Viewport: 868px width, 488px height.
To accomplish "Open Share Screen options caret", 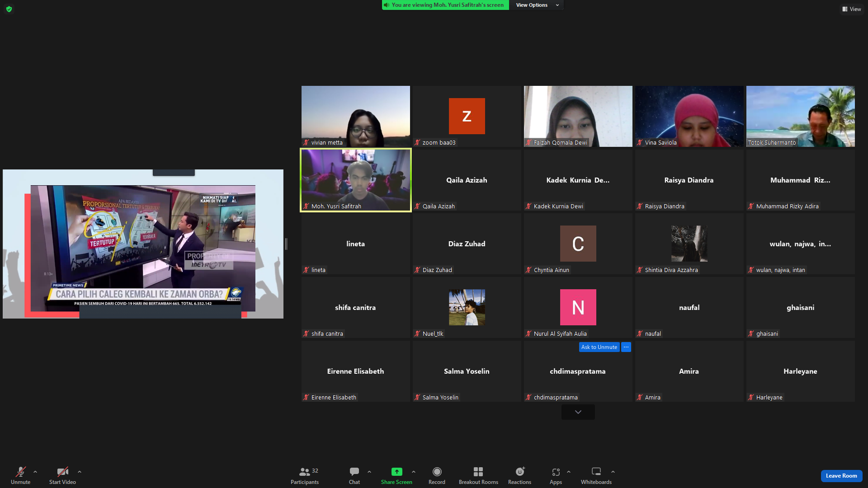I will [x=414, y=472].
